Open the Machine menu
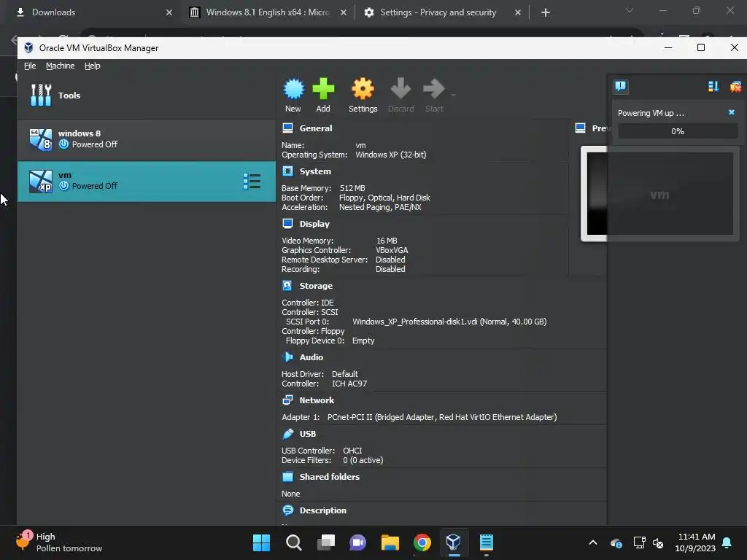Viewport: 747px width, 560px height. (60, 66)
